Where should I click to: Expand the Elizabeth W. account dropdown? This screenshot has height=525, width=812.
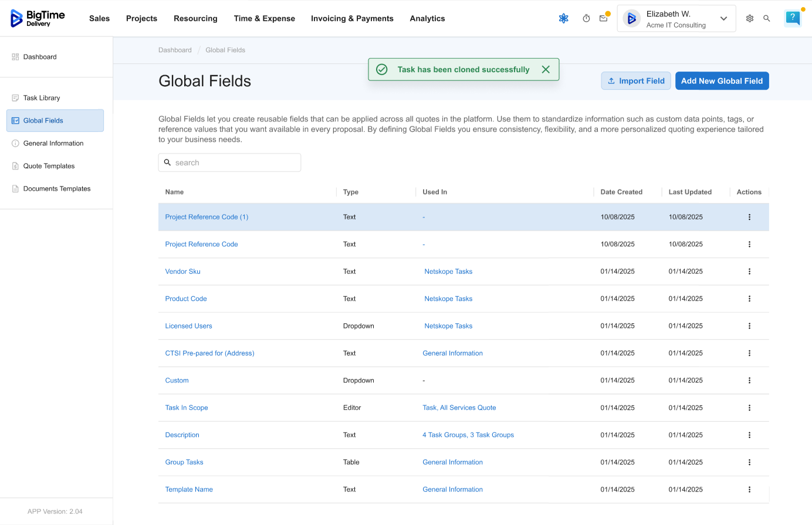(723, 19)
